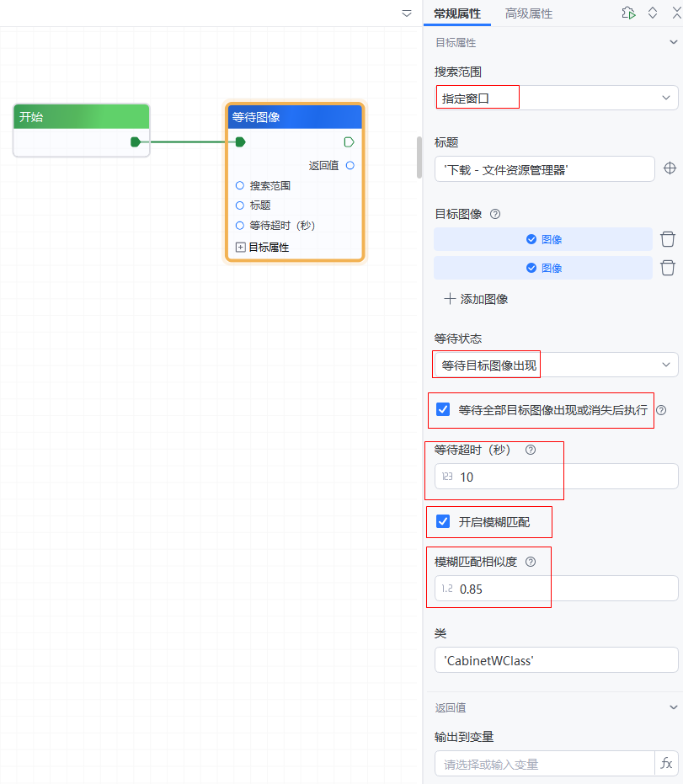Expand 目标属性 in the 等待图像 node
Screen dimensions: 683x784
[241, 248]
